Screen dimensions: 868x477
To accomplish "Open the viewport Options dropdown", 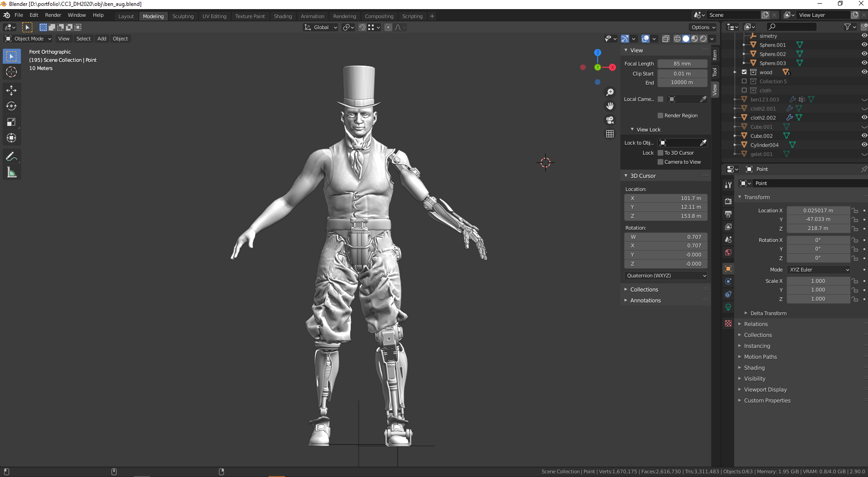I will click(704, 27).
